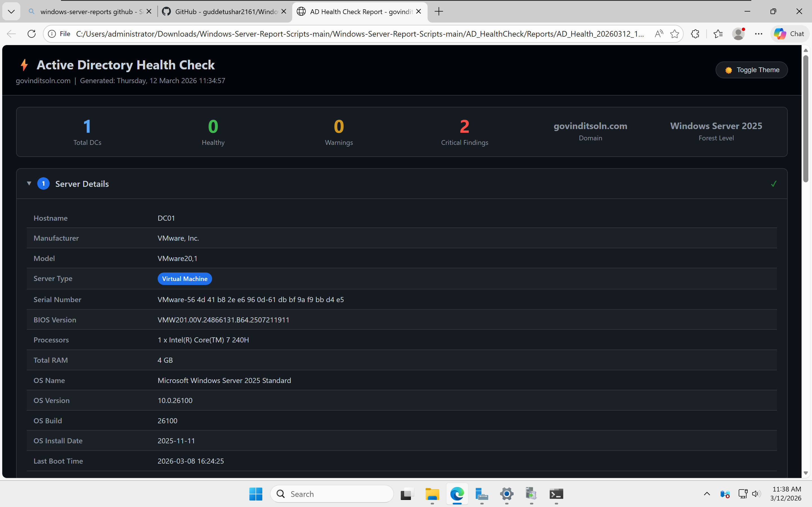Click the lightning bolt report logo

(24, 65)
